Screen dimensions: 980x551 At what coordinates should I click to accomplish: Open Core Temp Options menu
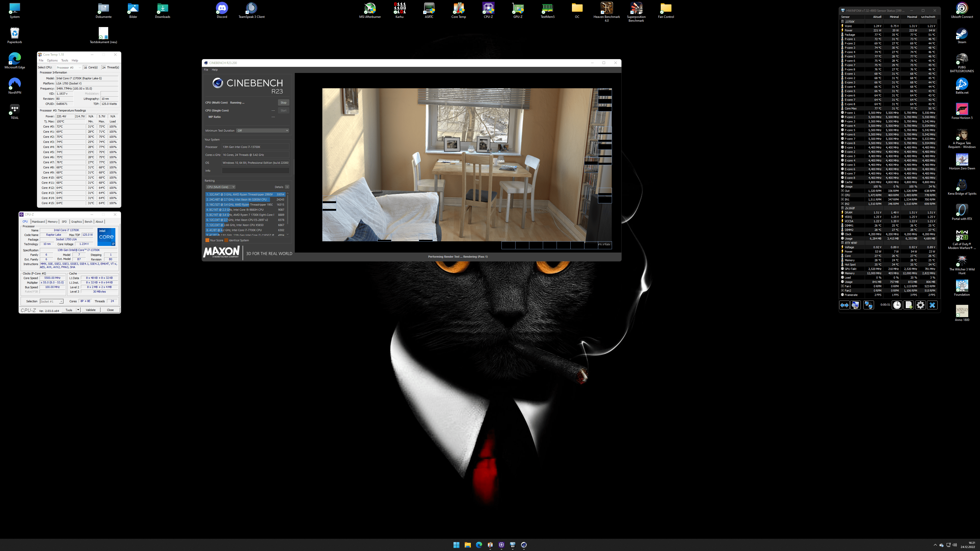pyautogui.click(x=52, y=60)
